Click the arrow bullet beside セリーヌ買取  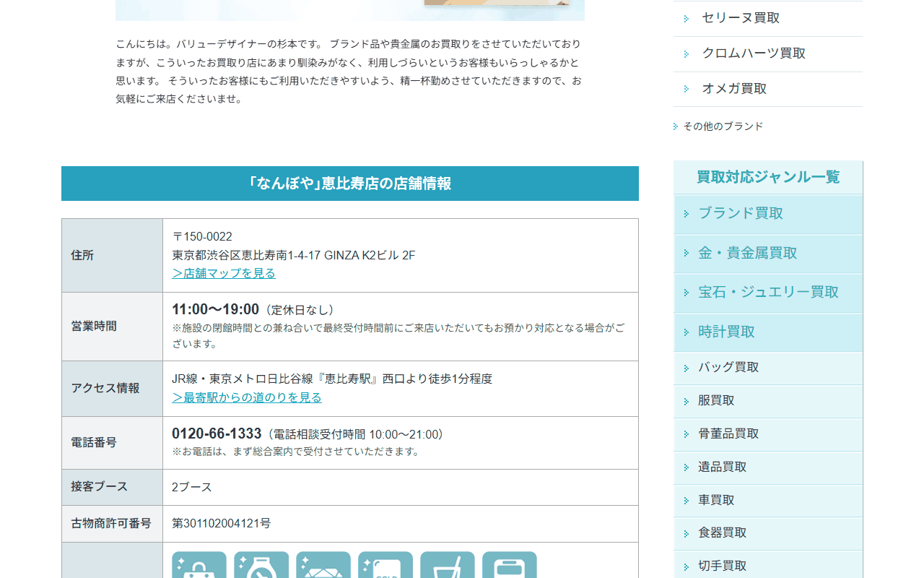pyautogui.click(x=687, y=19)
